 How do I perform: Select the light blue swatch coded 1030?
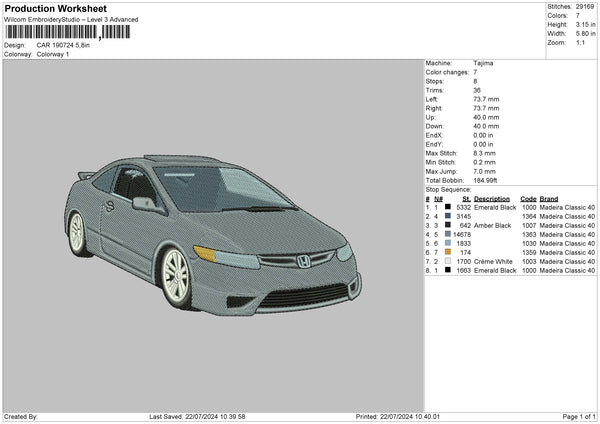click(448, 243)
